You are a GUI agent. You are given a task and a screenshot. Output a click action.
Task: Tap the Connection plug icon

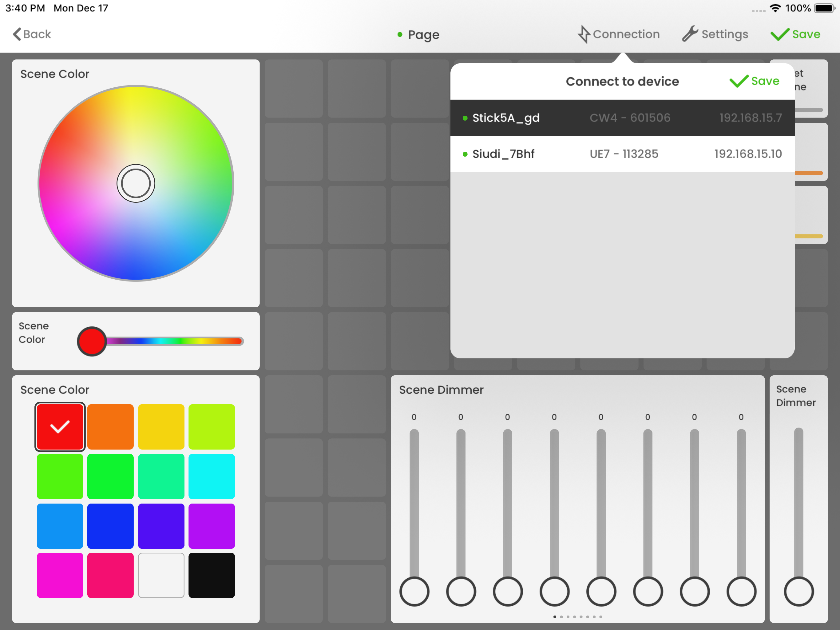pyautogui.click(x=584, y=34)
